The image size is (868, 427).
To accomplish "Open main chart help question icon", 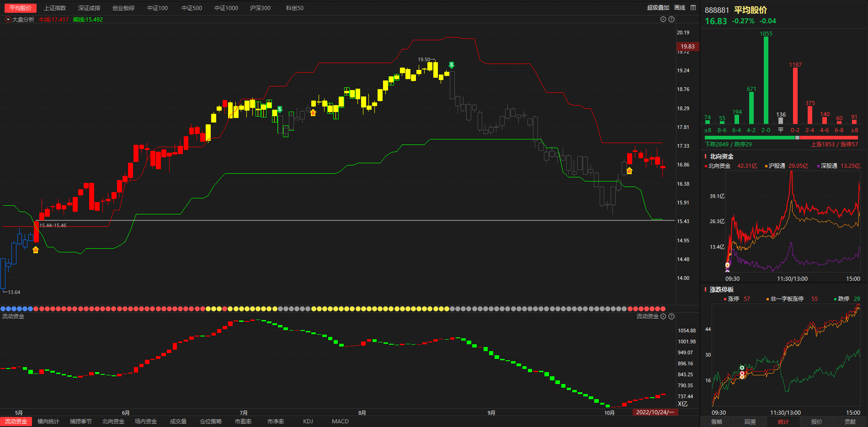I will (671, 19).
